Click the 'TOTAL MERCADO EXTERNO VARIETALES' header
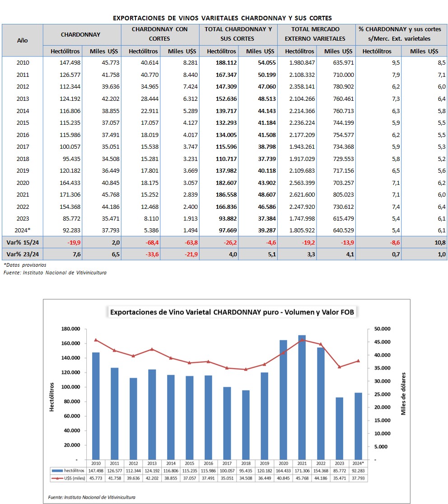 (316, 34)
